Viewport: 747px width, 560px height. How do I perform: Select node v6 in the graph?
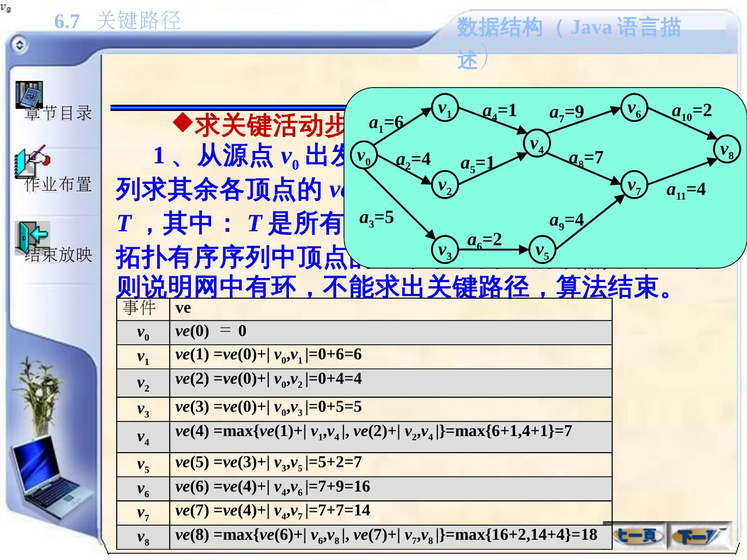634,108
